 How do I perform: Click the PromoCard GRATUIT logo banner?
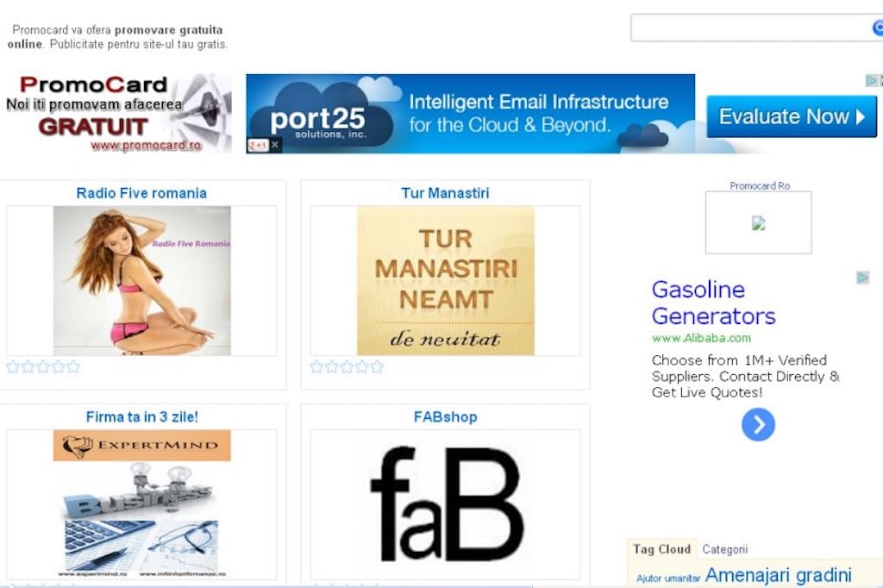(x=116, y=113)
